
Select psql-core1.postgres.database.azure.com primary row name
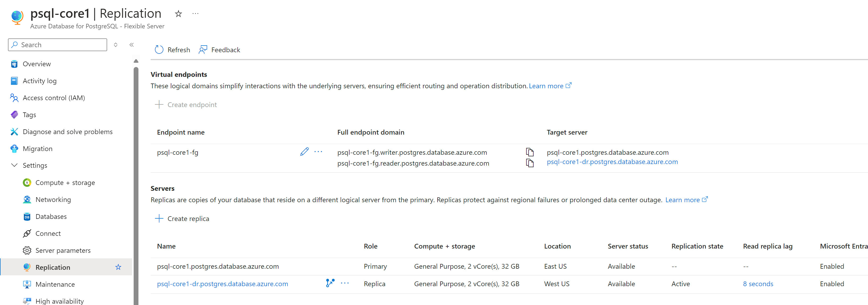(218, 267)
